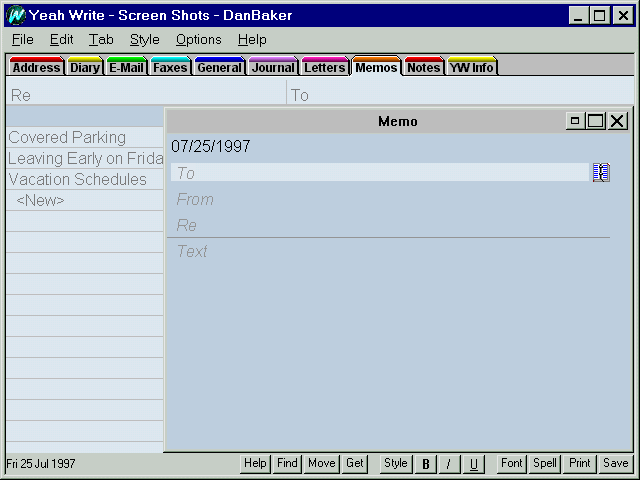The width and height of the screenshot is (640, 480).
Task: Open the Edit menu
Action: point(61,40)
